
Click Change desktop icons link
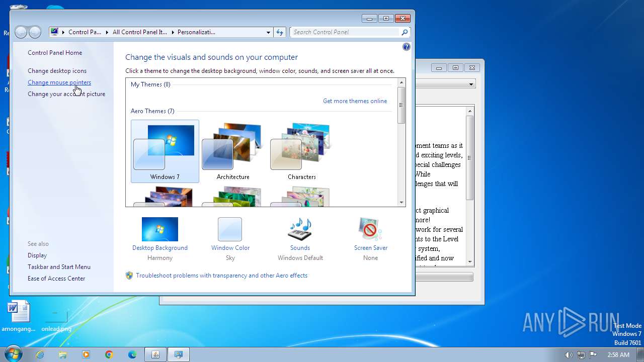[57, 71]
